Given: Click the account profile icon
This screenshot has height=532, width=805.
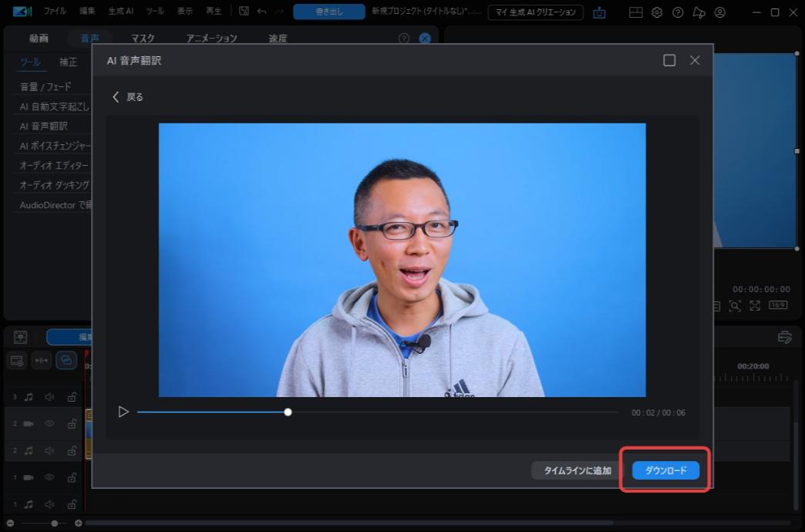Looking at the screenshot, I should (x=721, y=12).
